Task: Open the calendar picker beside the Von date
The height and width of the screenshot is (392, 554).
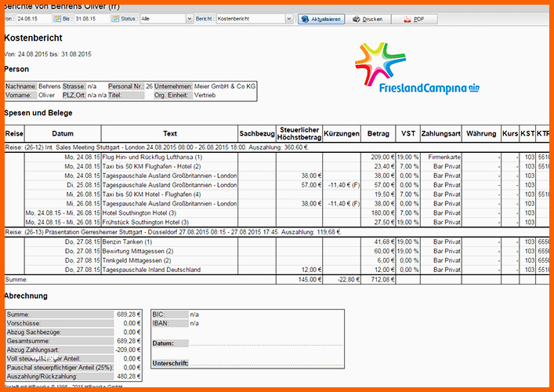Action: [x=57, y=19]
